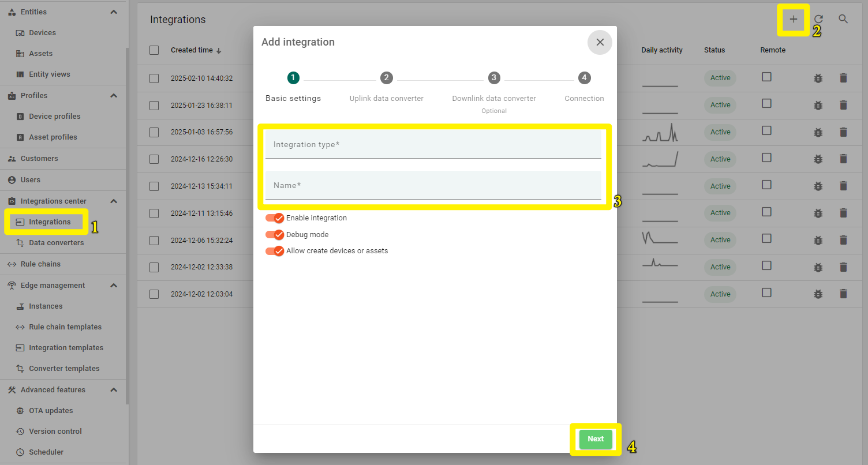Go to Rule chains page
This screenshot has height=465, width=868.
[x=40, y=264]
